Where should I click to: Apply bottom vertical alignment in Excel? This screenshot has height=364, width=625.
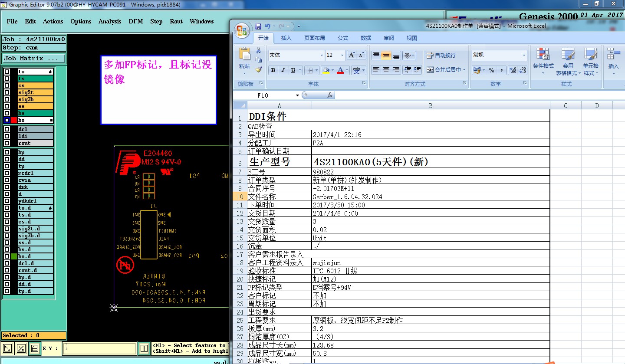click(396, 56)
